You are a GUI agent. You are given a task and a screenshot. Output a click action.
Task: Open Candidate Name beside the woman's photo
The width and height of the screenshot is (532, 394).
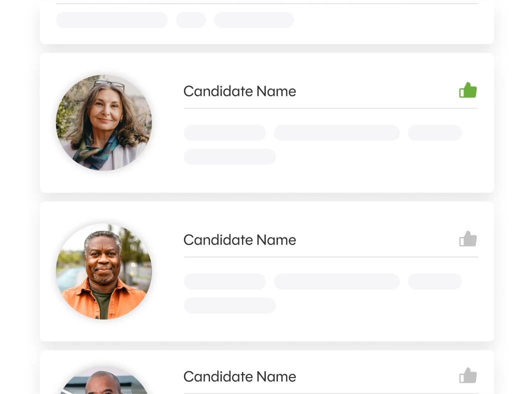coord(239,91)
